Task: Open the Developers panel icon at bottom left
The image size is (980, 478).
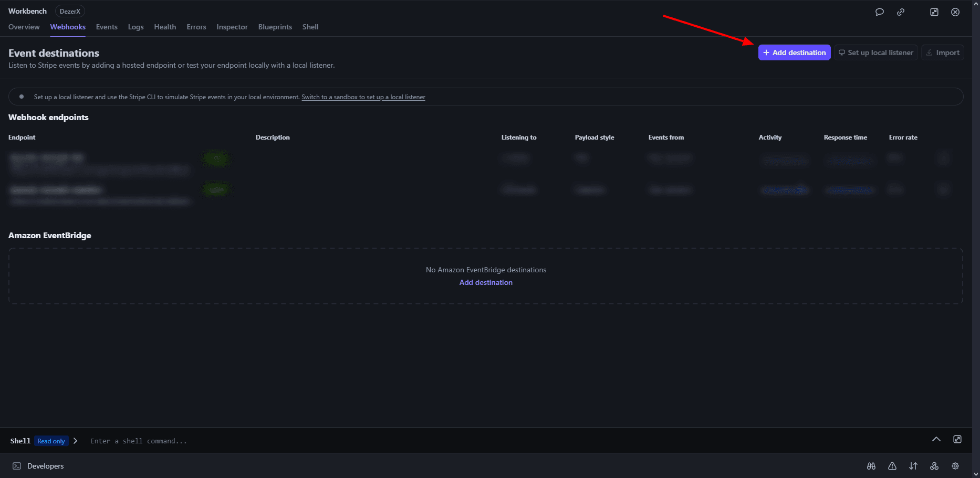Action: 16,466
